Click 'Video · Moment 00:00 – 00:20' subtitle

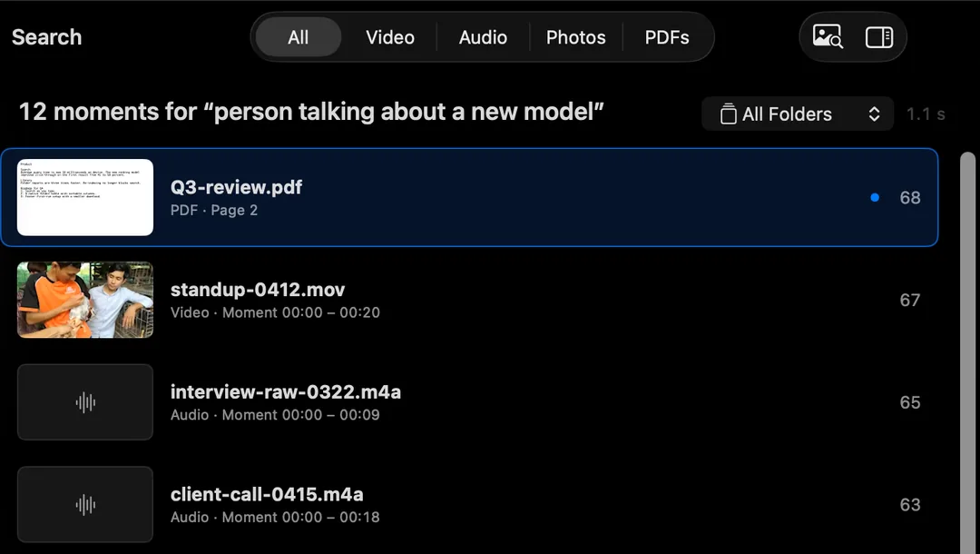(275, 312)
